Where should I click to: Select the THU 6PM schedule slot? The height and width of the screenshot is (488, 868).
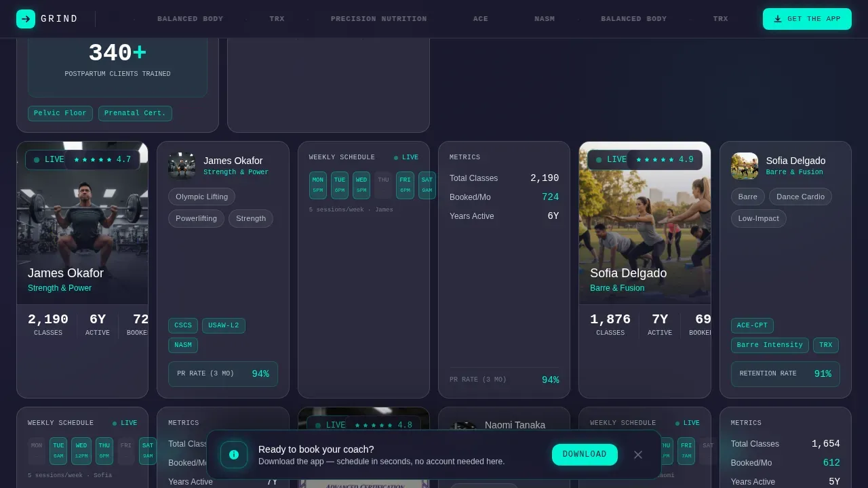[x=104, y=451]
